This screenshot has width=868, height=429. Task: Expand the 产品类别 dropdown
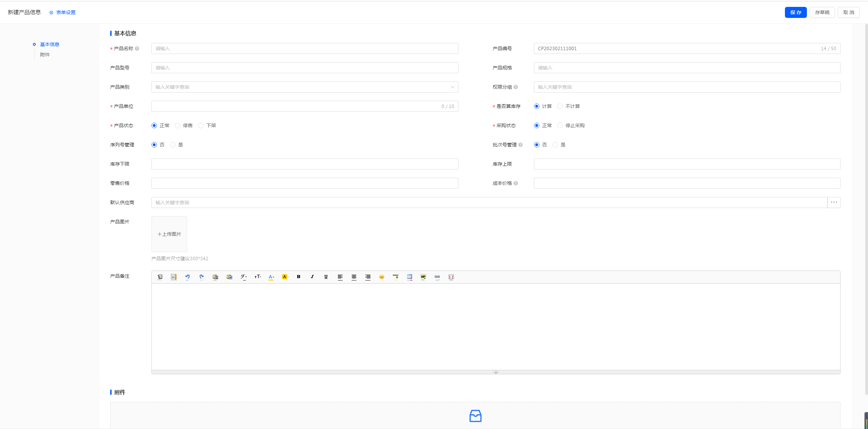[x=305, y=87]
